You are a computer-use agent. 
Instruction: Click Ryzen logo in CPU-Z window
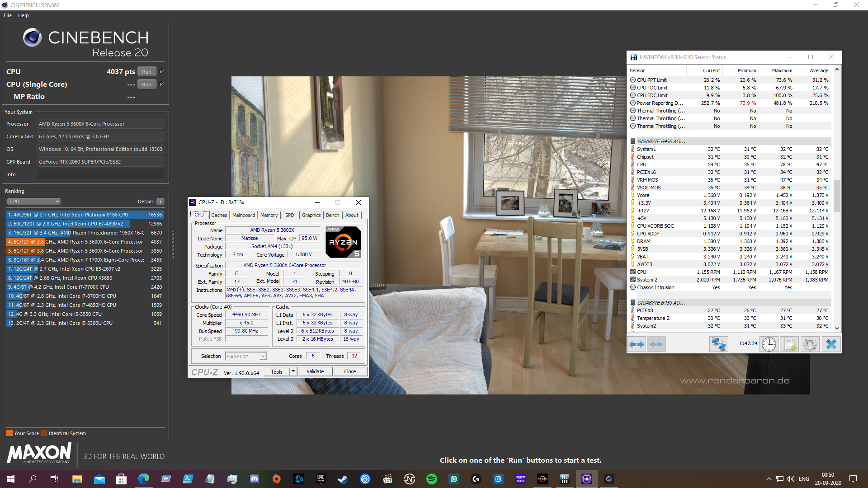tap(343, 242)
